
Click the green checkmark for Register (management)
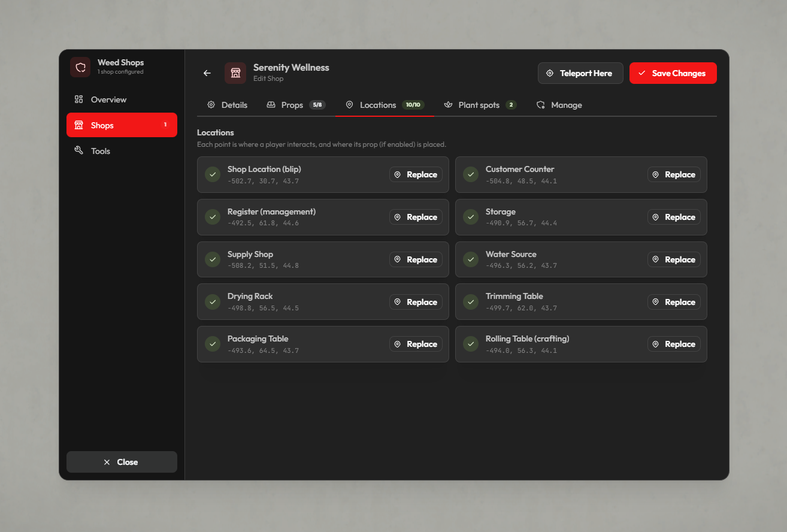213,217
